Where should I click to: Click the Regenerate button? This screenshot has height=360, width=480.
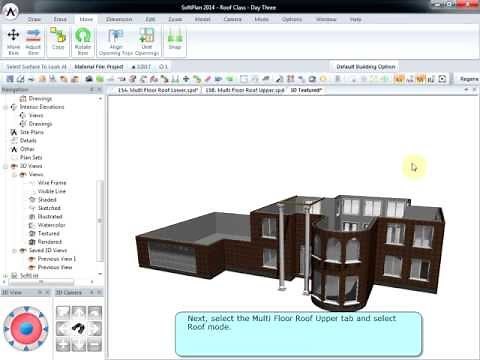point(468,79)
